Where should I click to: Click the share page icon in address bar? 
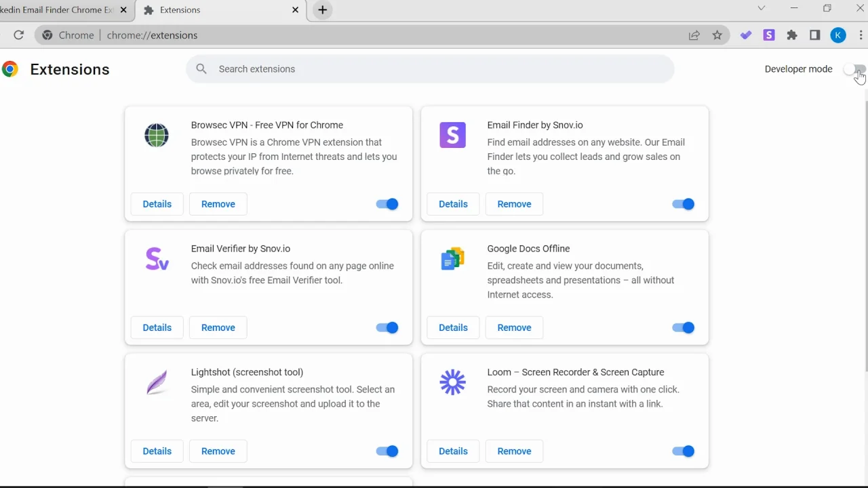click(694, 35)
